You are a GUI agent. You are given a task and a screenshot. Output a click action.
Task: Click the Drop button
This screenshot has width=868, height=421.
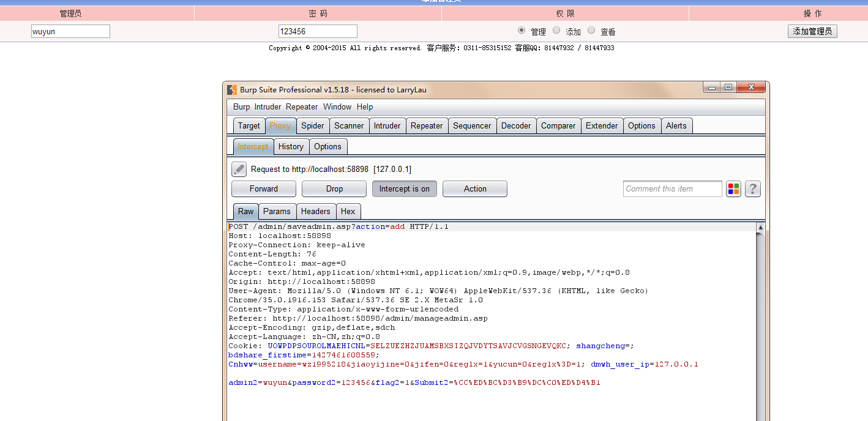pyautogui.click(x=334, y=189)
